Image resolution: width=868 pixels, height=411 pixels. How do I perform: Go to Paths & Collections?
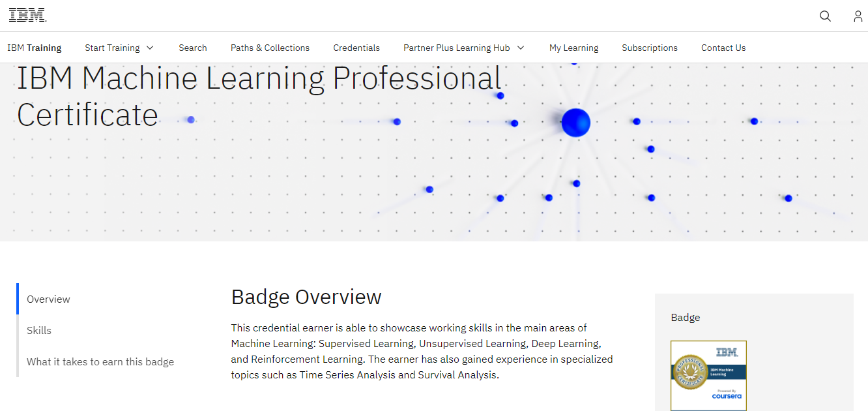[270, 48]
